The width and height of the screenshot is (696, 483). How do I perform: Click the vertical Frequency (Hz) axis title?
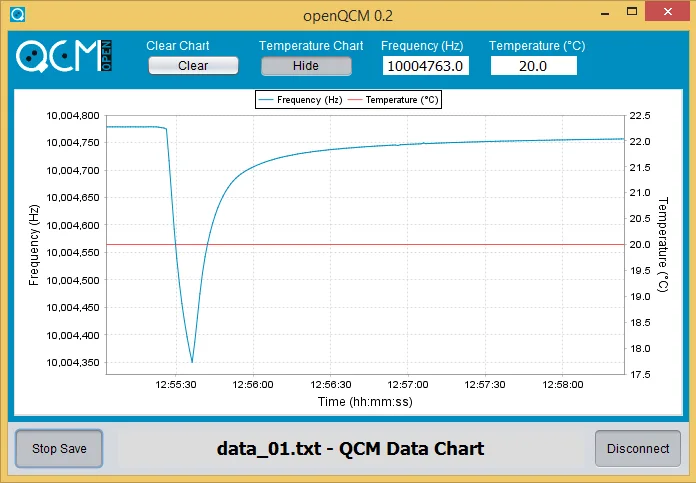point(34,245)
